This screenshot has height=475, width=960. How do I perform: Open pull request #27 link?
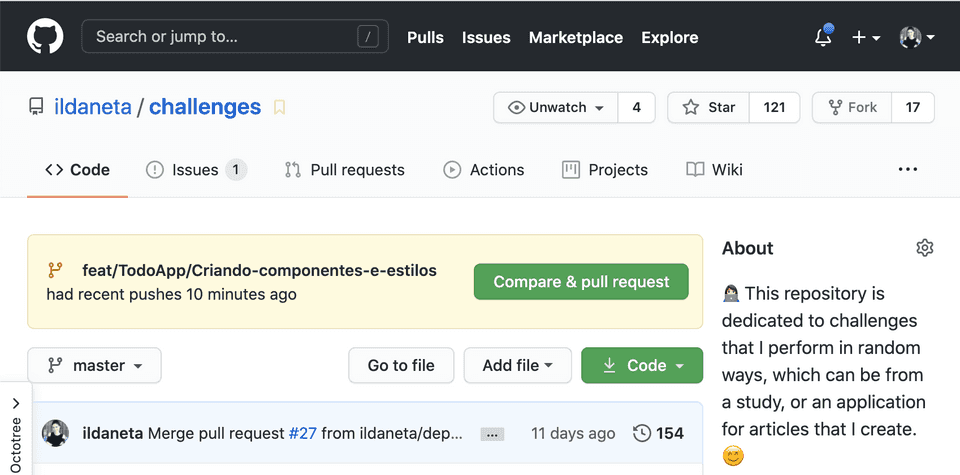pos(302,434)
